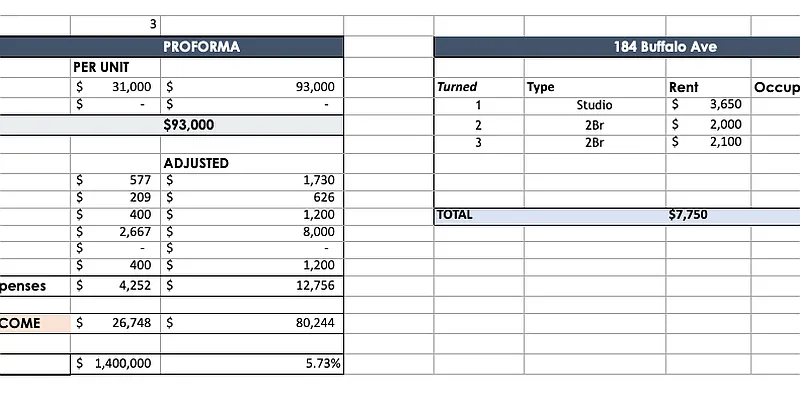Select the Type column header cell

[x=541, y=87]
